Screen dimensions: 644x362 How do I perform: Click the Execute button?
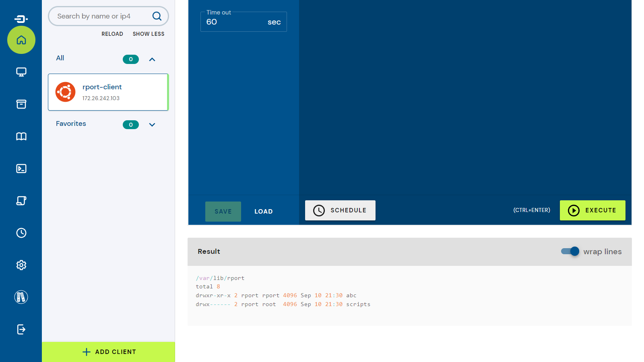point(592,210)
